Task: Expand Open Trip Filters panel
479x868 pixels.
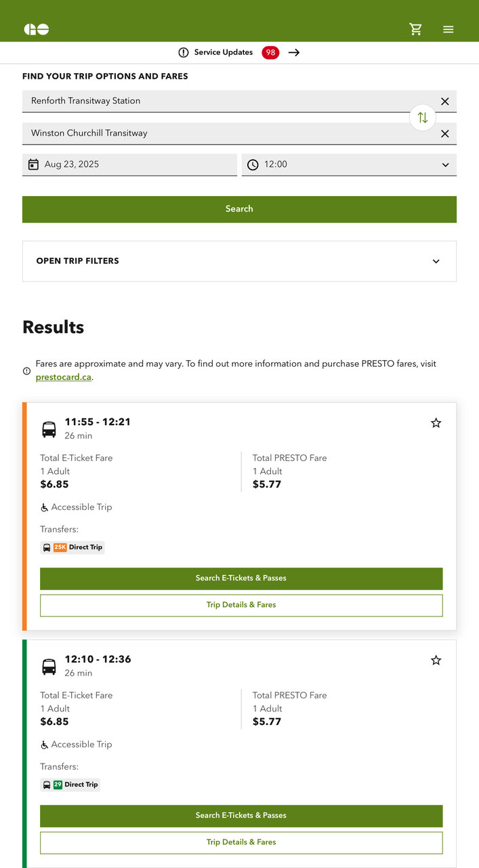Action: [x=239, y=261]
